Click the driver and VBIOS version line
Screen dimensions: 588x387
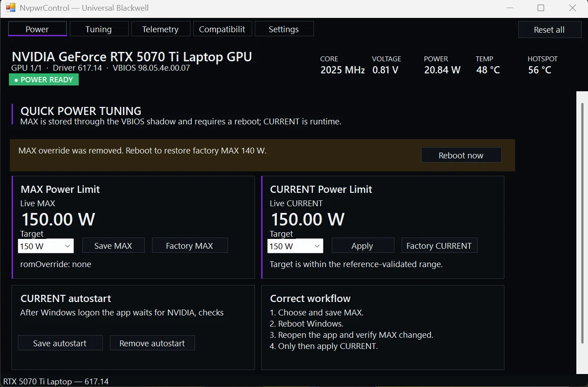click(101, 68)
